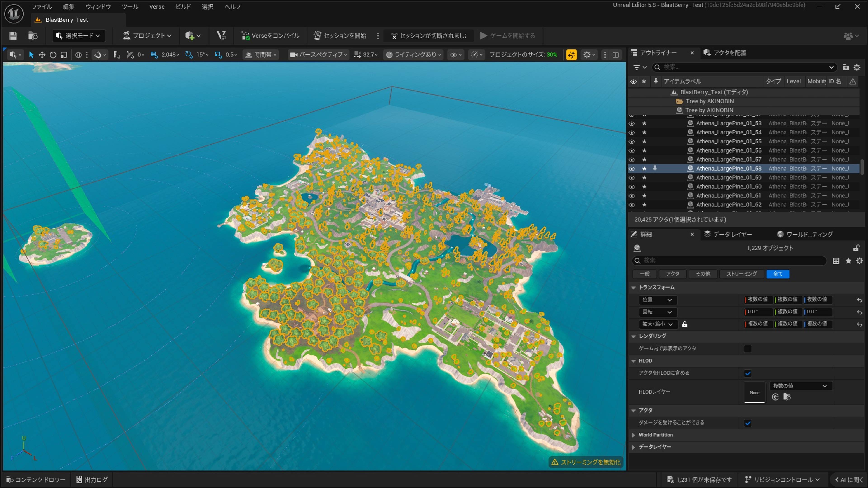This screenshot has width=868, height=488.
Task: Open the ライティングあり view mode dropdown
Action: point(414,54)
